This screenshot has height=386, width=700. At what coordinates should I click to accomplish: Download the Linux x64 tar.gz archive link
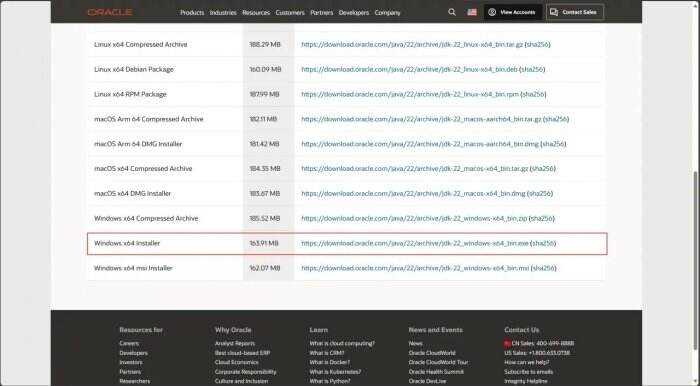tap(412, 45)
